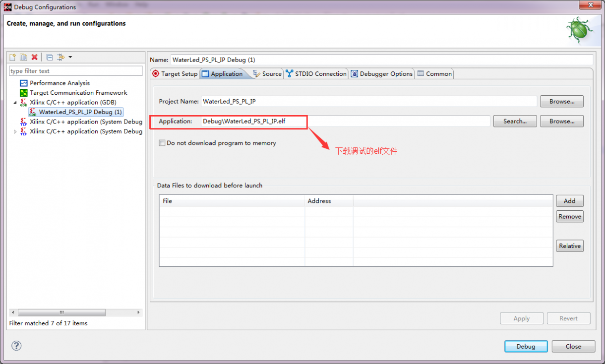Open the Common tab
The image size is (605, 364).
point(434,73)
